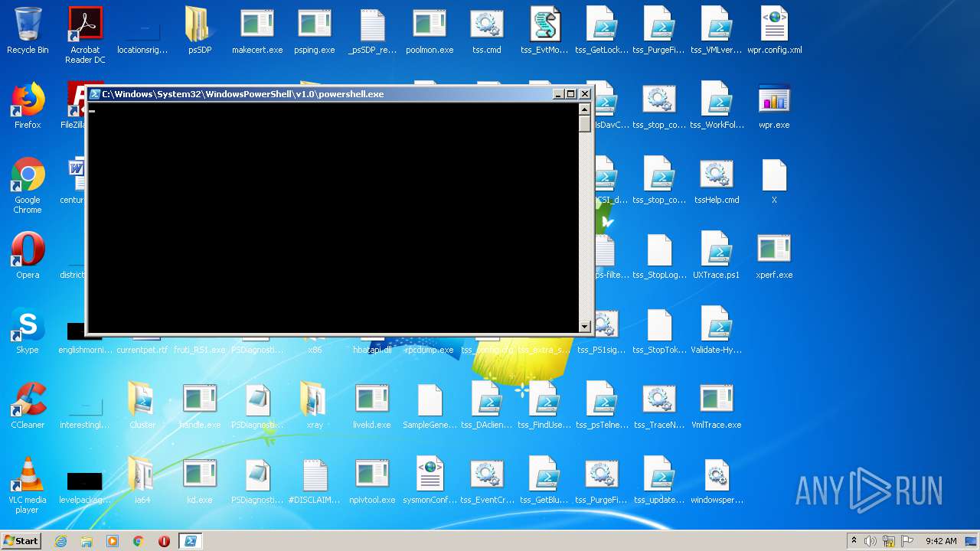Click PowerShell scrollbar down arrow
Viewport: 980px width, 551px height.
click(x=585, y=327)
